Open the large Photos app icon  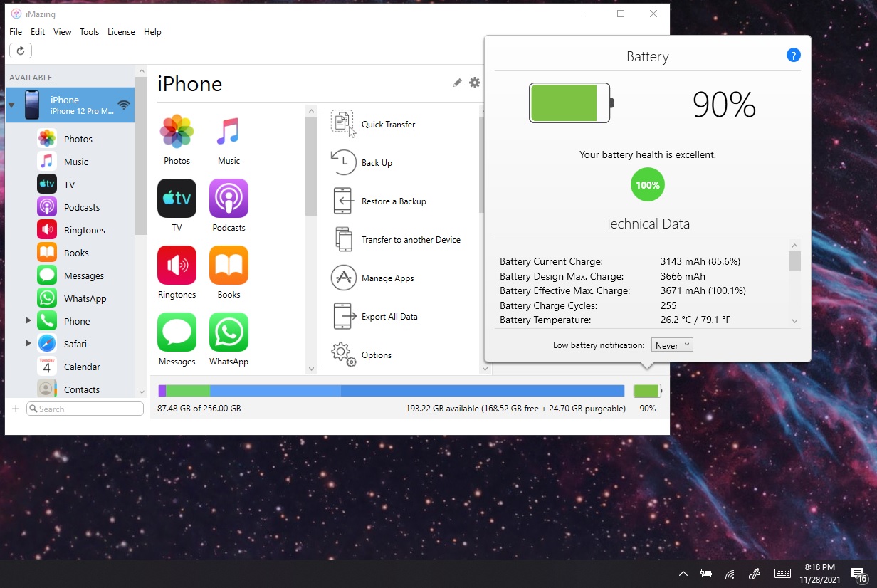[177, 132]
